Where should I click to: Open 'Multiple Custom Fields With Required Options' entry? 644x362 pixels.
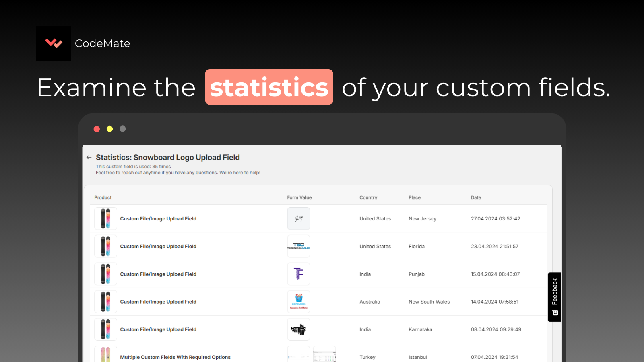click(175, 357)
